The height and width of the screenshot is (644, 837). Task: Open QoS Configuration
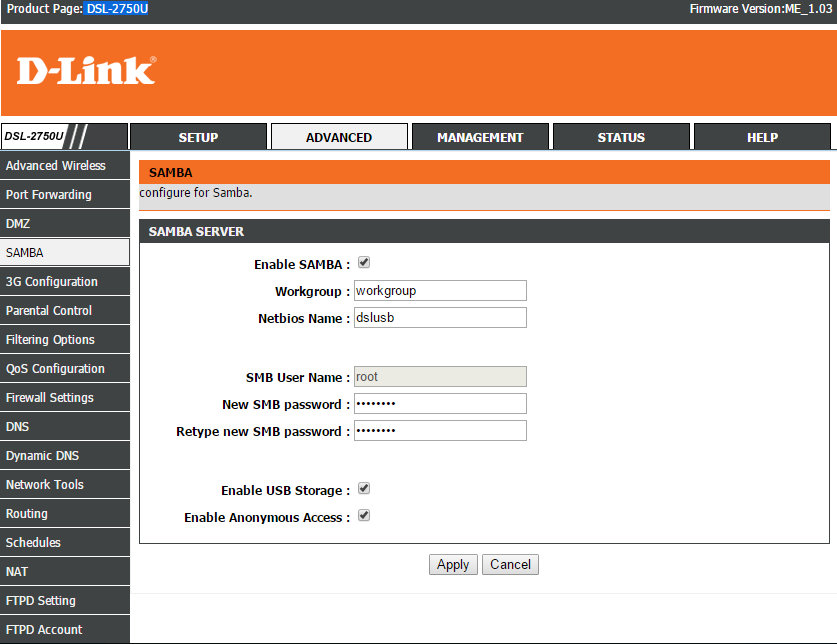point(65,368)
